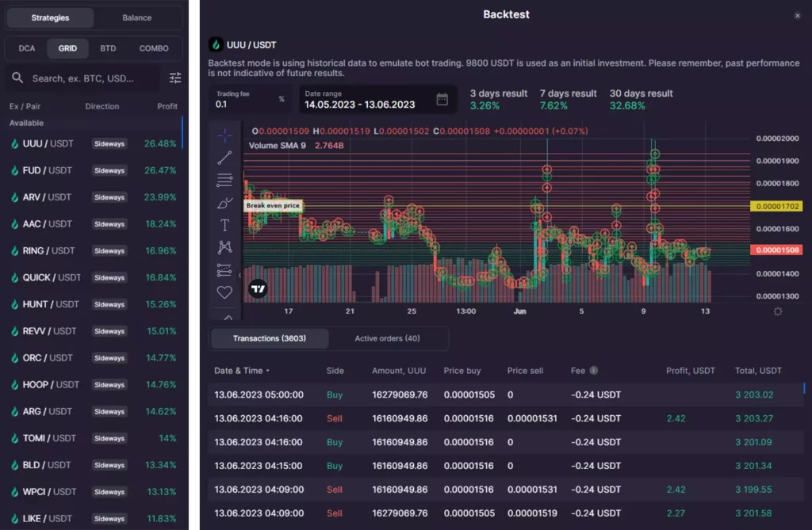812x530 pixels.
Task: Open chart settings gear icon
Action: pyautogui.click(x=778, y=311)
